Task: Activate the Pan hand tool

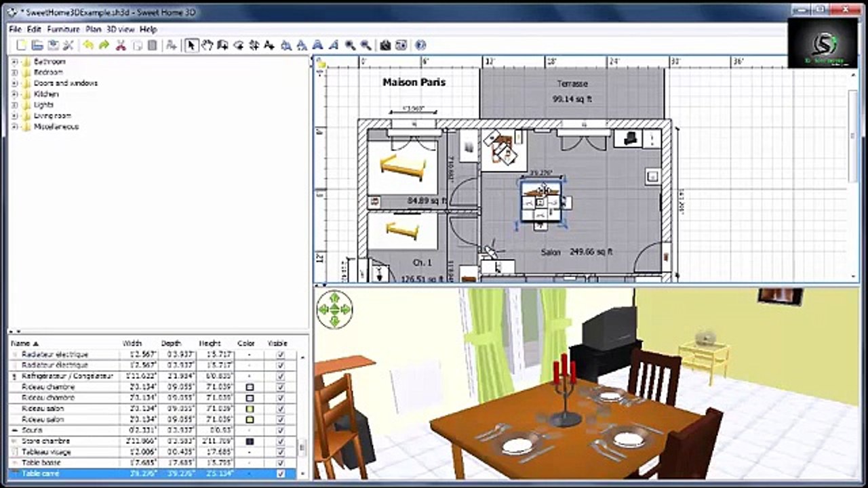Action: click(x=207, y=45)
